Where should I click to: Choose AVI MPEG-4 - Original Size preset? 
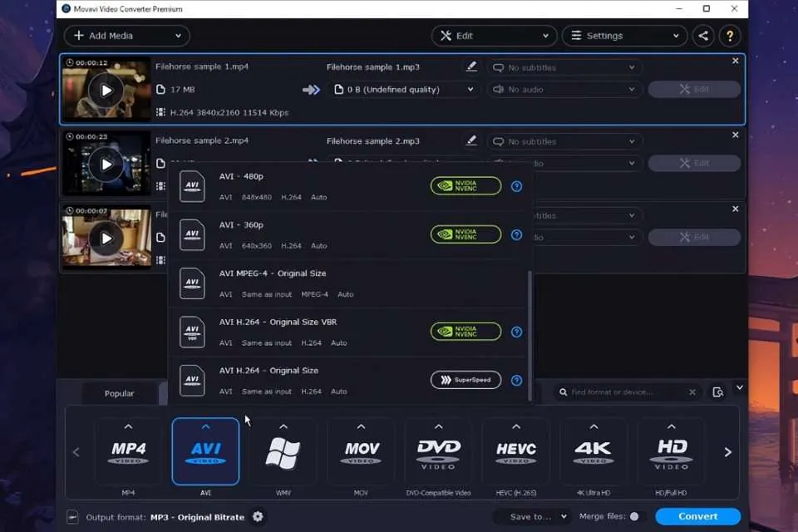347,283
